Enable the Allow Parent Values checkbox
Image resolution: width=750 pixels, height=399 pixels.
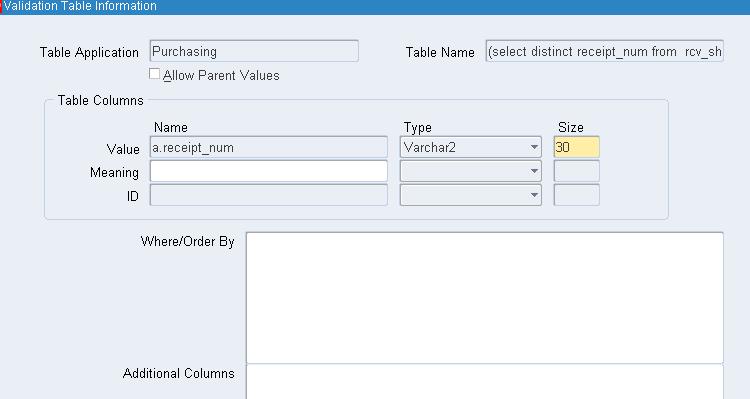click(x=154, y=74)
